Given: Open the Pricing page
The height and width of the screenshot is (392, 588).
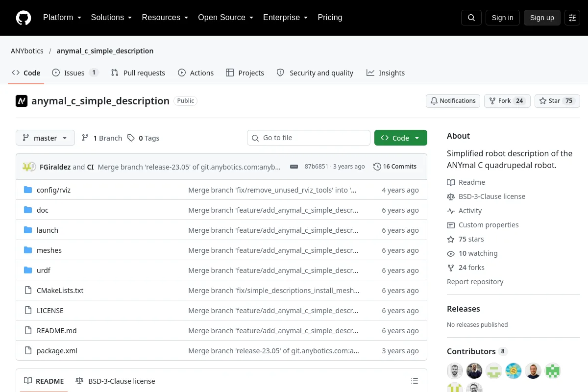Looking at the screenshot, I should (330, 18).
